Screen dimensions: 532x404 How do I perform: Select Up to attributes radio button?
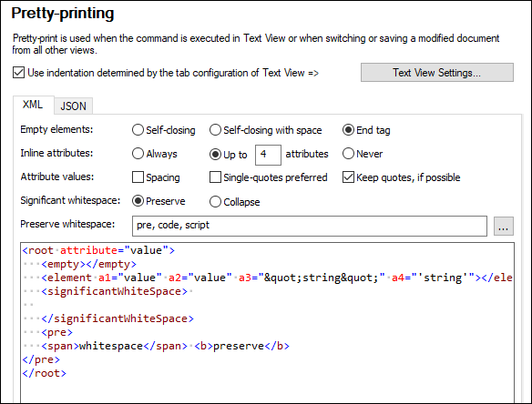[216, 154]
